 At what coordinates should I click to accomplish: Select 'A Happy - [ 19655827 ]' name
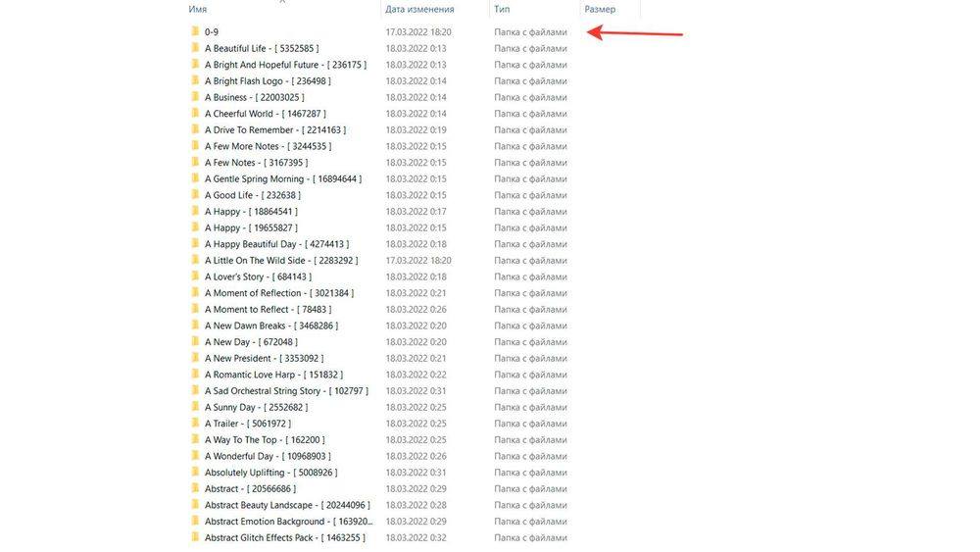[251, 227]
